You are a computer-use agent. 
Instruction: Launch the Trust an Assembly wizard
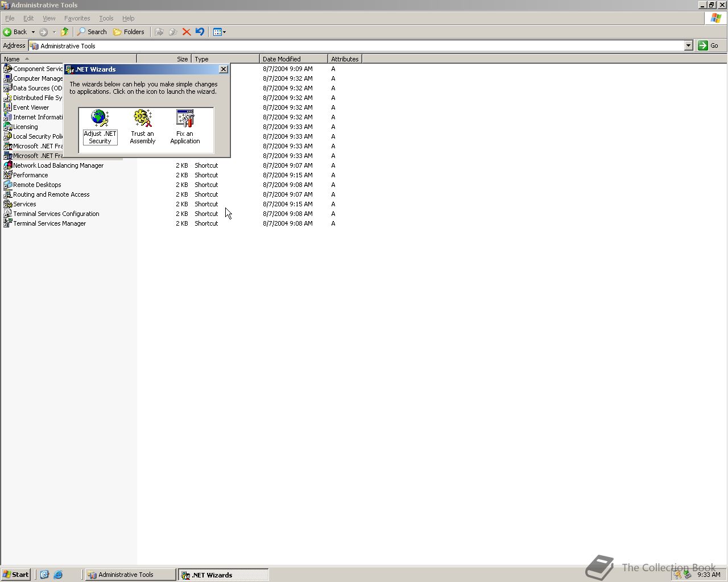(142, 127)
